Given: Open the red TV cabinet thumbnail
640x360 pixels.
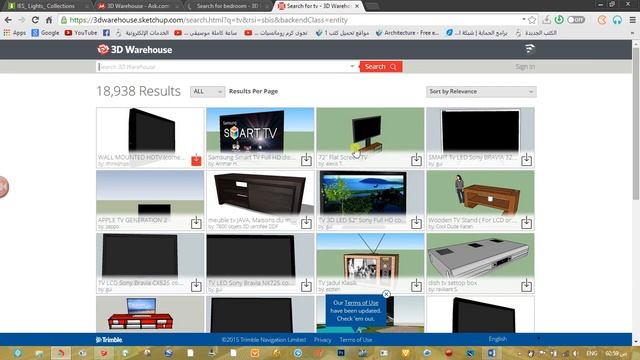Looking at the screenshot, I should point(150,314).
